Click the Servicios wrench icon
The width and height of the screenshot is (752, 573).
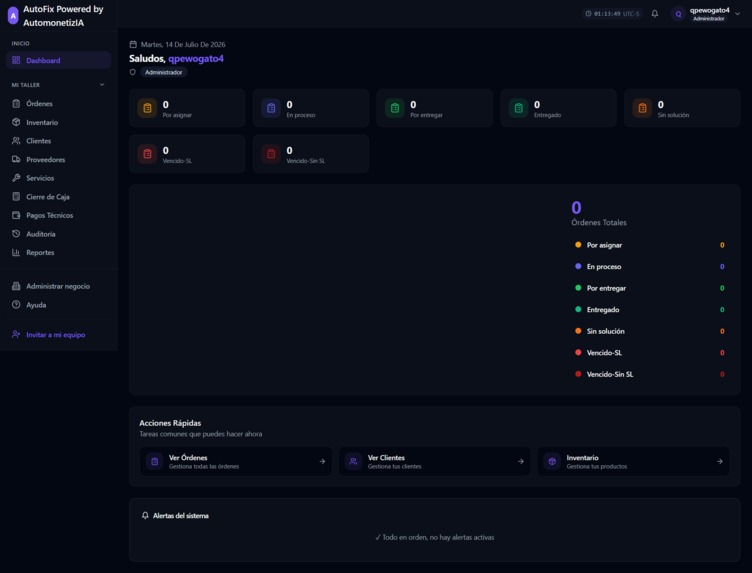[16, 178]
